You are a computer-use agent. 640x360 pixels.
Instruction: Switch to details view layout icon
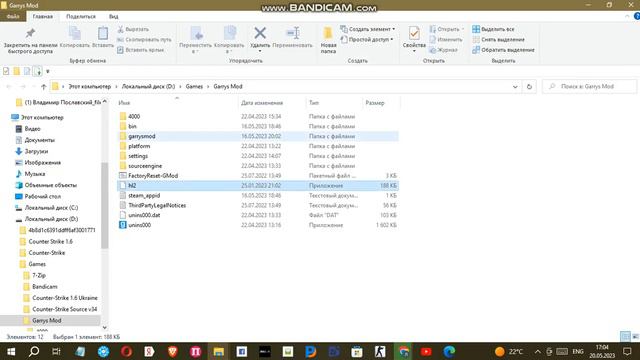coord(625,337)
